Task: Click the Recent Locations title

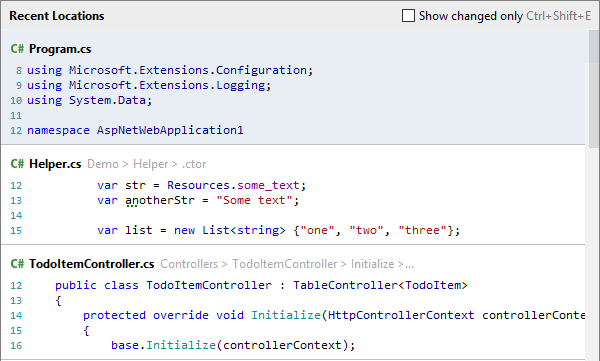Action: tap(57, 16)
